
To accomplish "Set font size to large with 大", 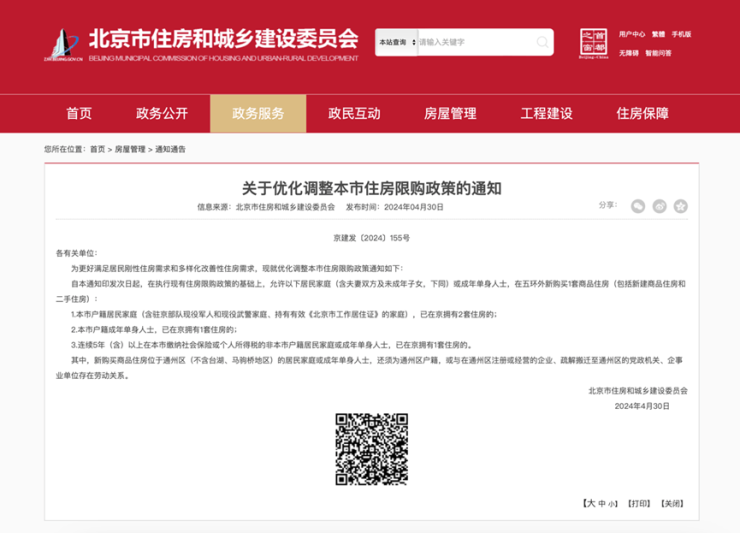I will 591,503.
